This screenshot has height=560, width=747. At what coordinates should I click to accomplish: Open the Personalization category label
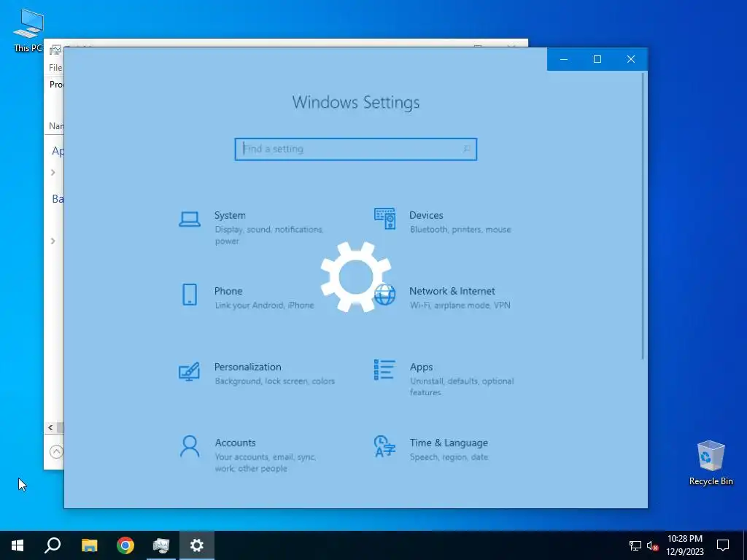pyautogui.click(x=247, y=367)
